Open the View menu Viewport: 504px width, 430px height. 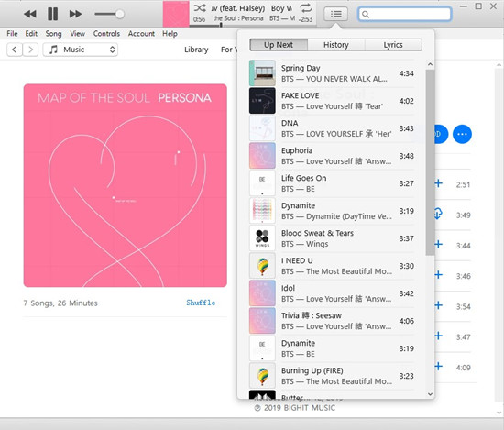tap(78, 33)
